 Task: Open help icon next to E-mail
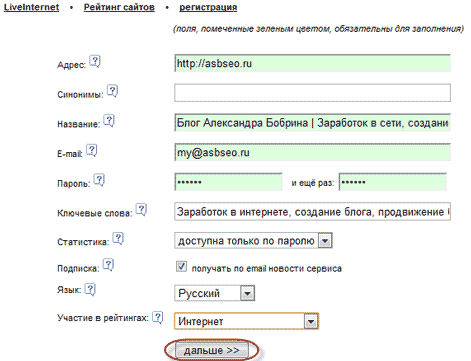coord(92,150)
